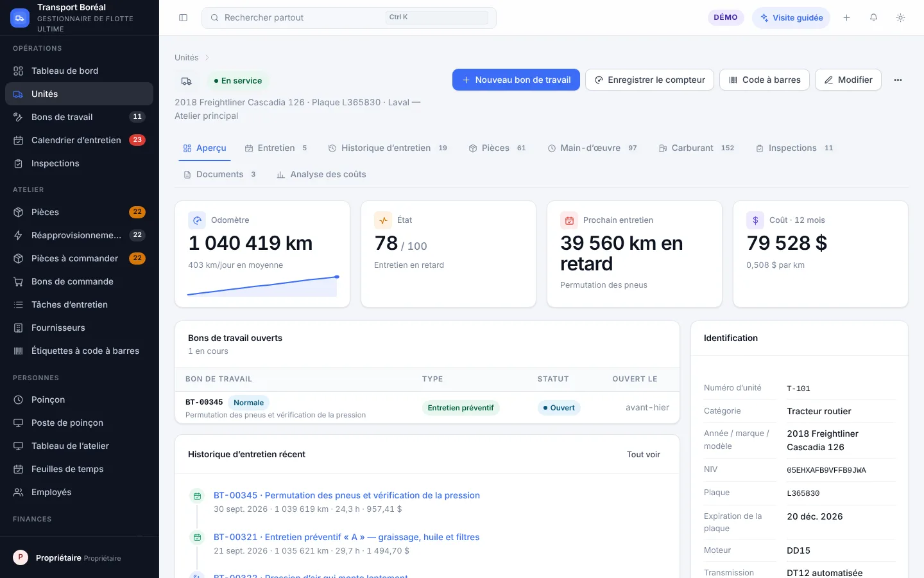Open the three-dots more actions menu

898,80
